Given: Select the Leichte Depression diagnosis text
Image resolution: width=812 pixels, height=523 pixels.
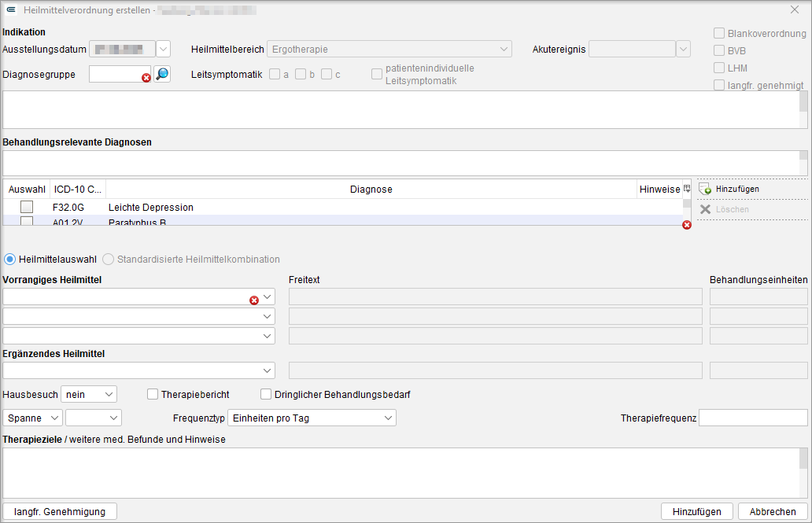Looking at the screenshot, I should point(151,207).
